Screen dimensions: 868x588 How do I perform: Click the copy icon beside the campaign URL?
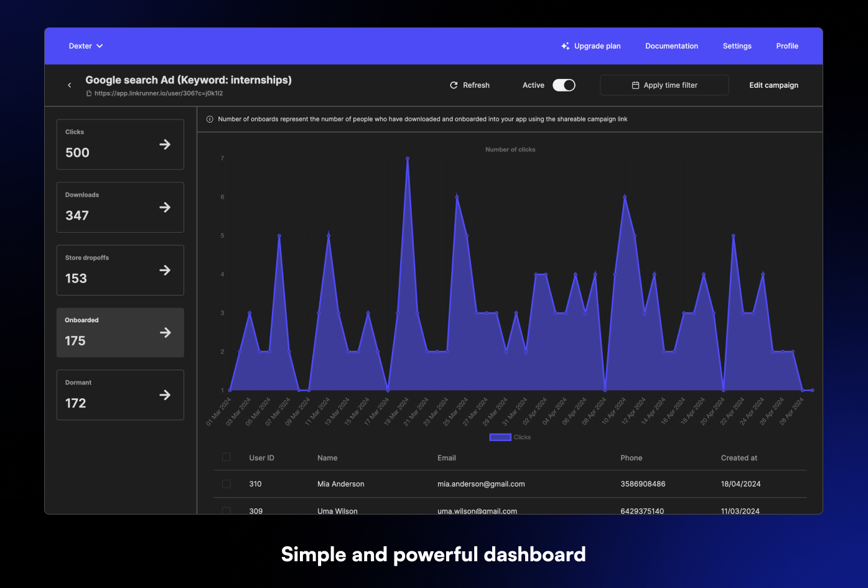click(89, 93)
